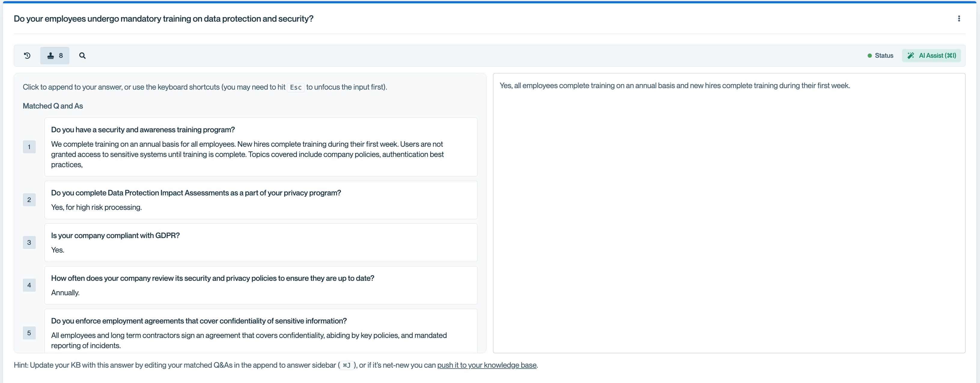Click the magnifying glass search icon
The image size is (980, 383).
pos(82,56)
